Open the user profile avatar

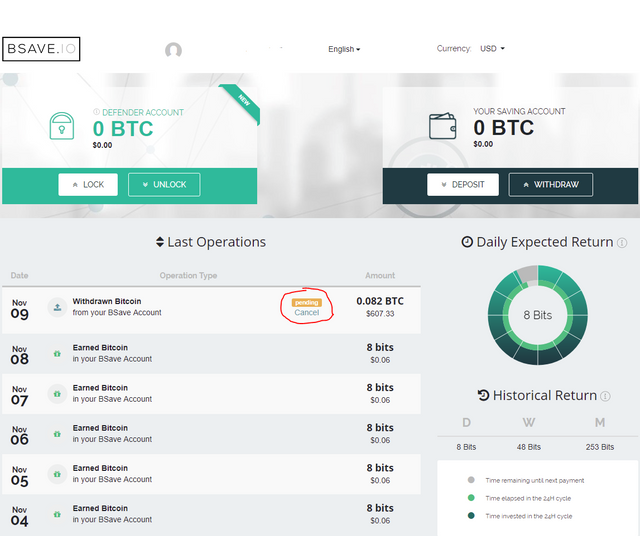click(x=173, y=50)
